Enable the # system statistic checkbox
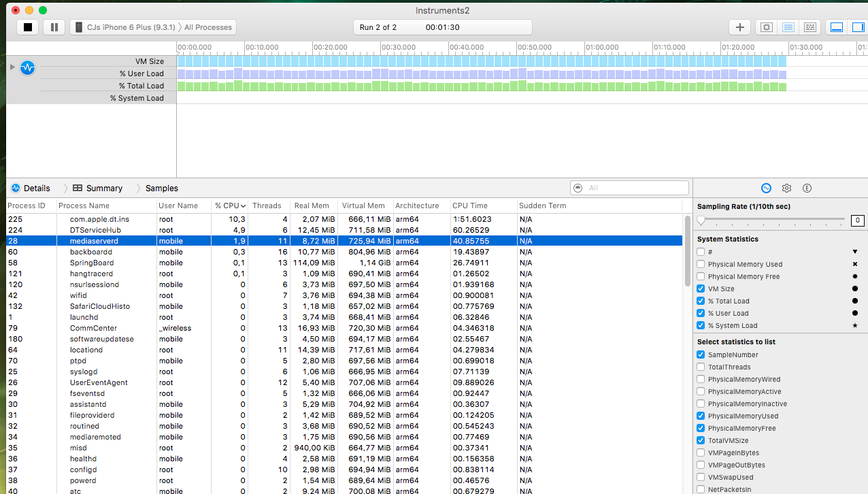 point(701,252)
